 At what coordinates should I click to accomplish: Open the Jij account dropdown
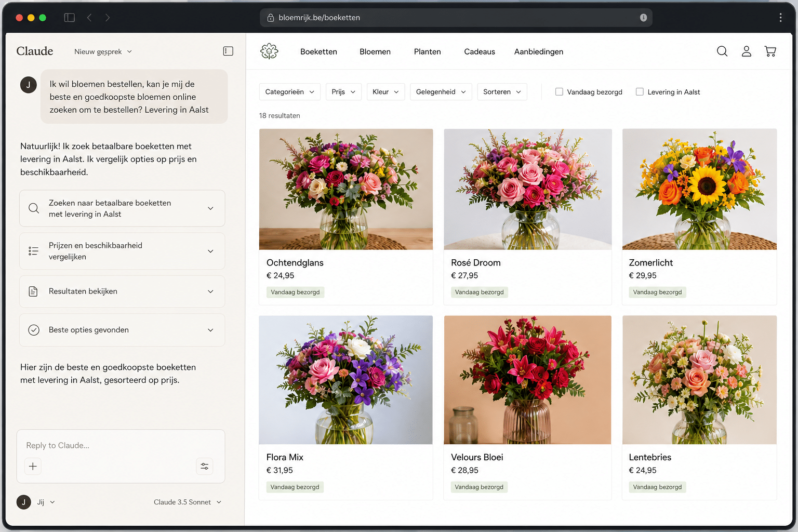(x=46, y=502)
